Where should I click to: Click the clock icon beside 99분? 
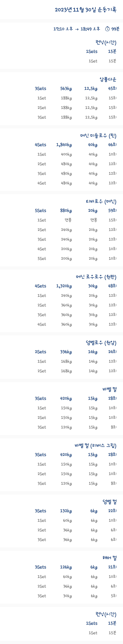[x=107, y=29]
